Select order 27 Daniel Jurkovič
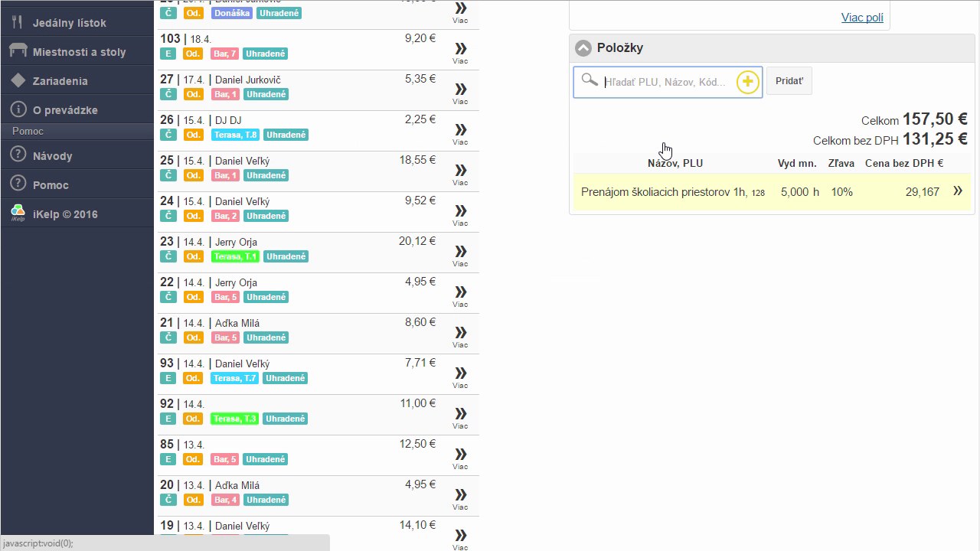Image resolution: width=980 pixels, height=551 pixels. (x=318, y=90)
